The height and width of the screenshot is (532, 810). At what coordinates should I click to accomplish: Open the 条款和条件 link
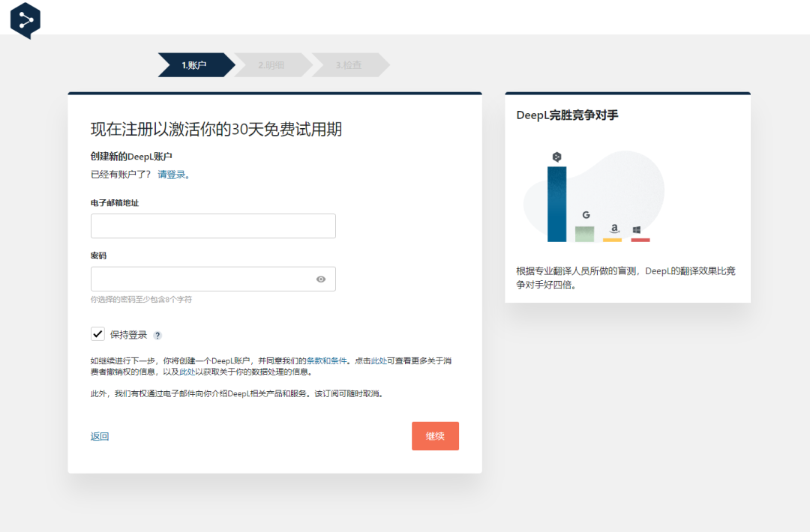pyautogui.click(x=326, y=360)
